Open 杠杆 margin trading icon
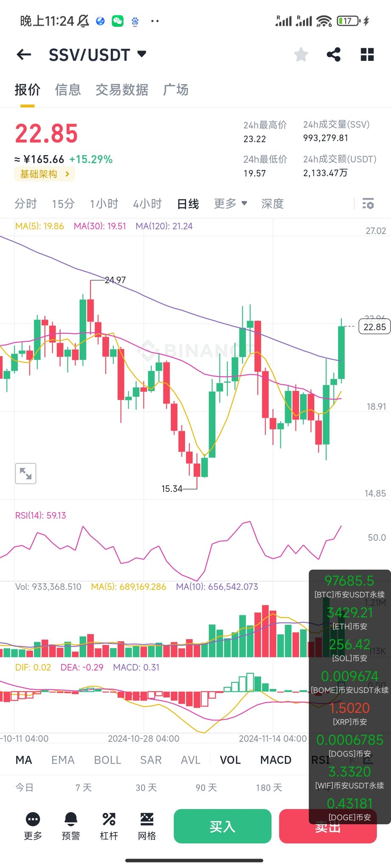391x868 pixels. pyautogui.click(x=109, y=826)
